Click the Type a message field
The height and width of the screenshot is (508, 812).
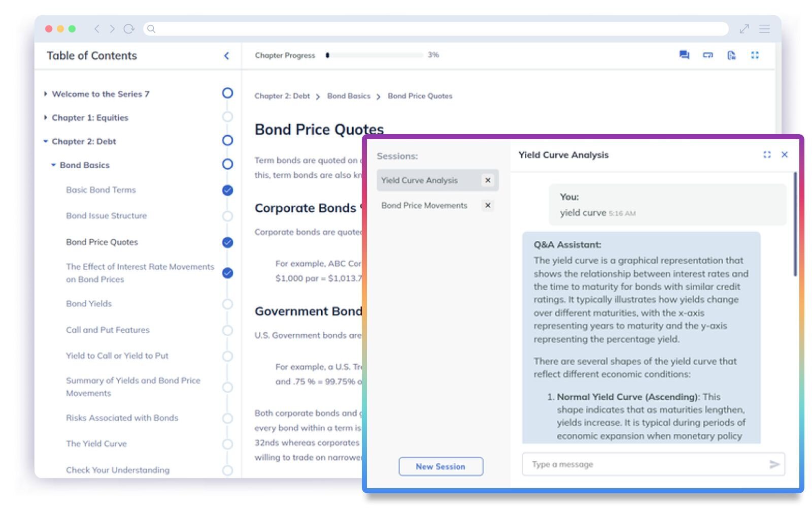pyautogui.click(x=645, y=464)
